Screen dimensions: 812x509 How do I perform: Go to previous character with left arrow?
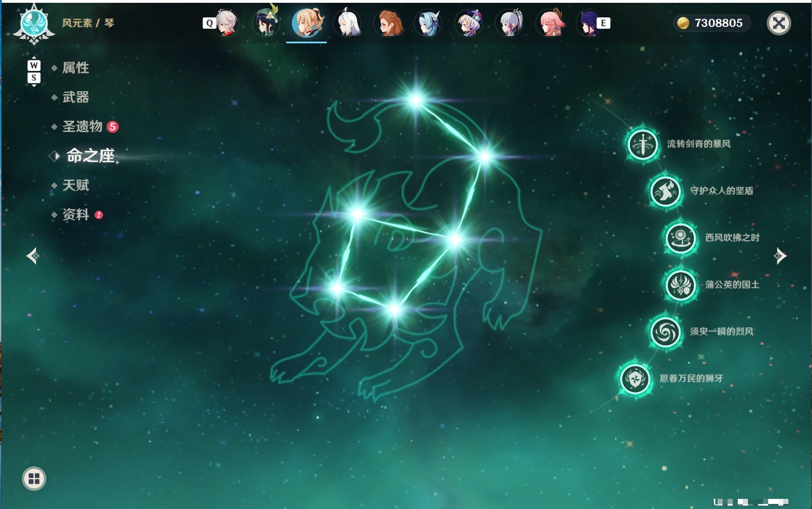[33, 256]
